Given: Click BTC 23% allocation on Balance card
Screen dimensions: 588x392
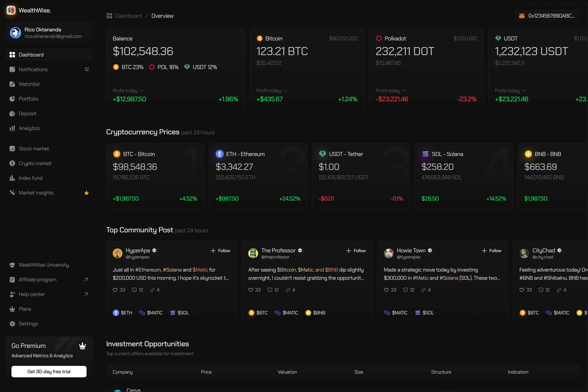Looking at the screenshot, I should coord(128,67).
